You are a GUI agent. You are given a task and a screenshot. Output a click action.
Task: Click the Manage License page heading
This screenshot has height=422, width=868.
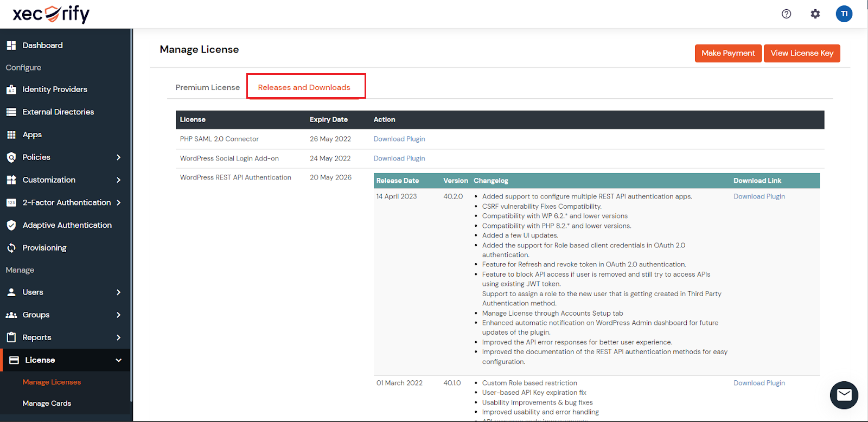[199, 49]
